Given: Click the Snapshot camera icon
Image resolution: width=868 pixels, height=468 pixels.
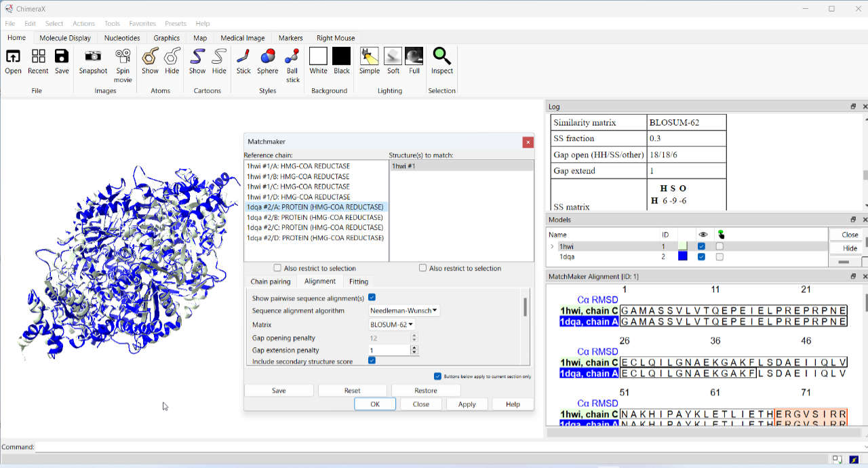Looking at the screenshot, I should pyautogui.click(x=93, y=57).
